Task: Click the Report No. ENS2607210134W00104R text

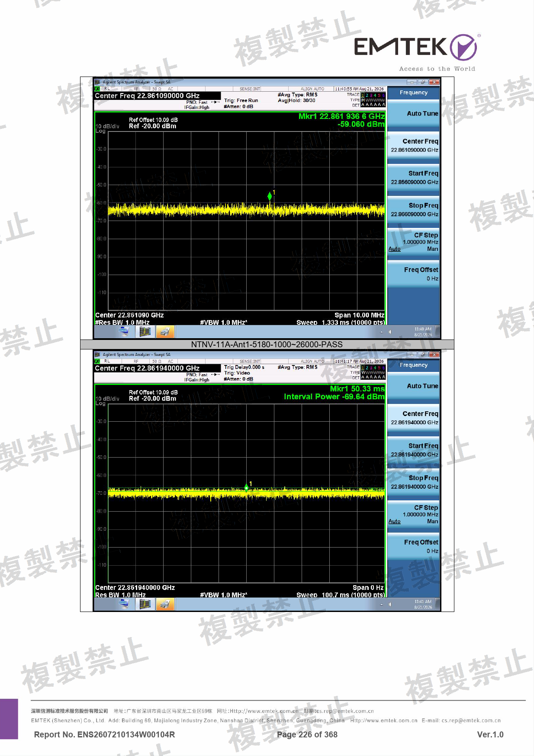Action: coord(104,734)
